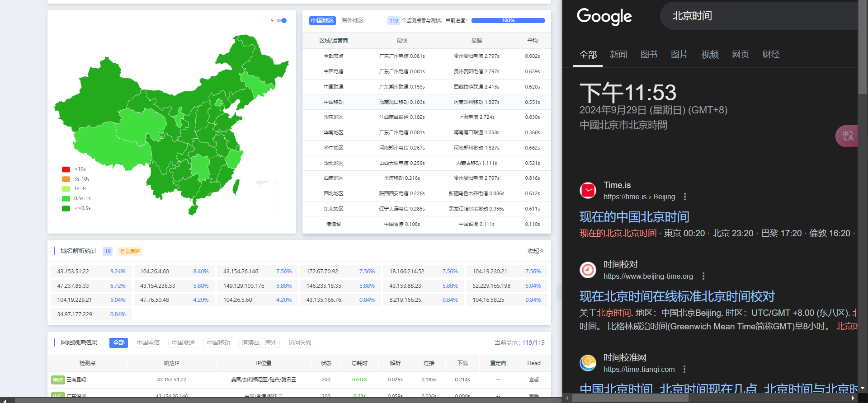
Task: Click the orange 3s-10s legend swatch
Action: (66, 179)
